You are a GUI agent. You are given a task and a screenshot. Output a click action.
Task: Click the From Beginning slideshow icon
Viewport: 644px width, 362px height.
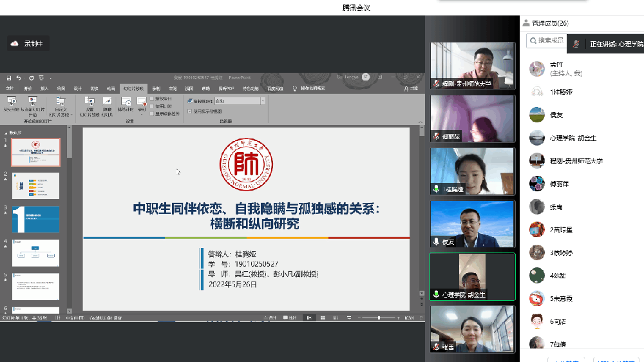12,101
